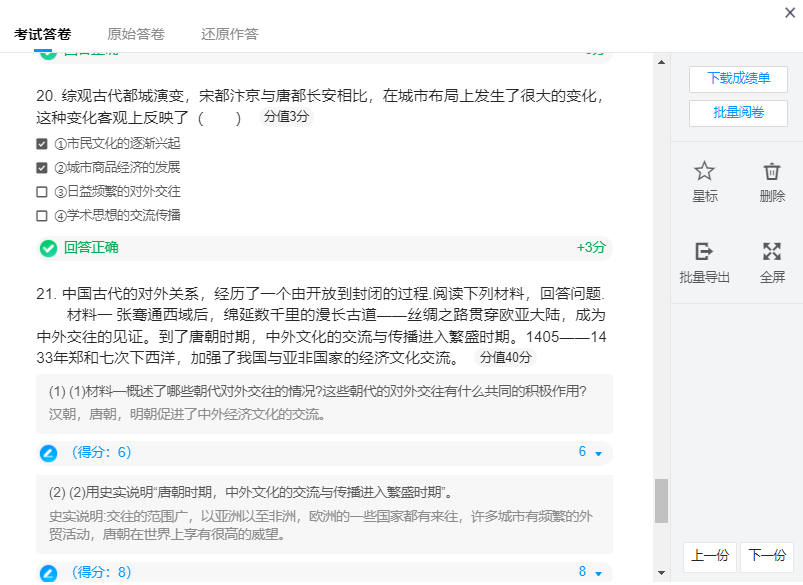Close the answer sheet panel
The width and height of the screenshot is (803, 585).
(x=789, y=14)
